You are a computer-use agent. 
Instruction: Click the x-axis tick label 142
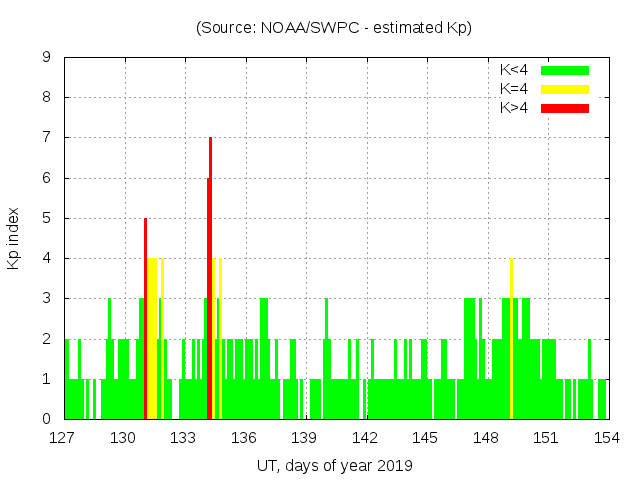(365, 438)
